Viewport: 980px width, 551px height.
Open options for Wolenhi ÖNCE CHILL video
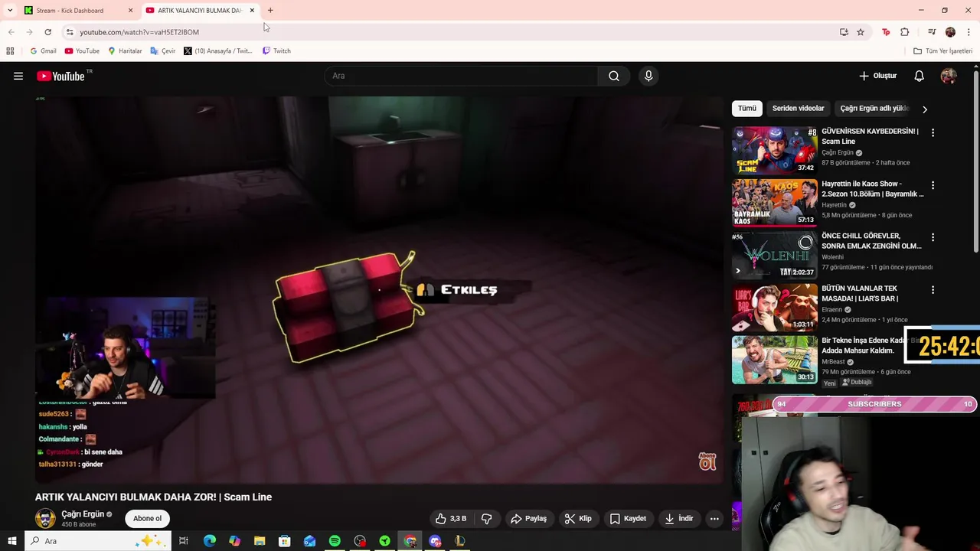point(933,238)
